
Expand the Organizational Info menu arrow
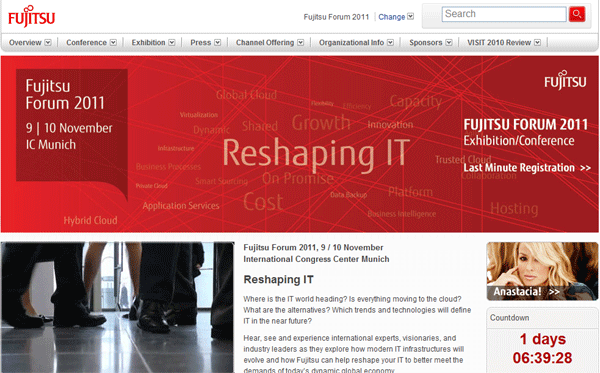click(390, 42)
